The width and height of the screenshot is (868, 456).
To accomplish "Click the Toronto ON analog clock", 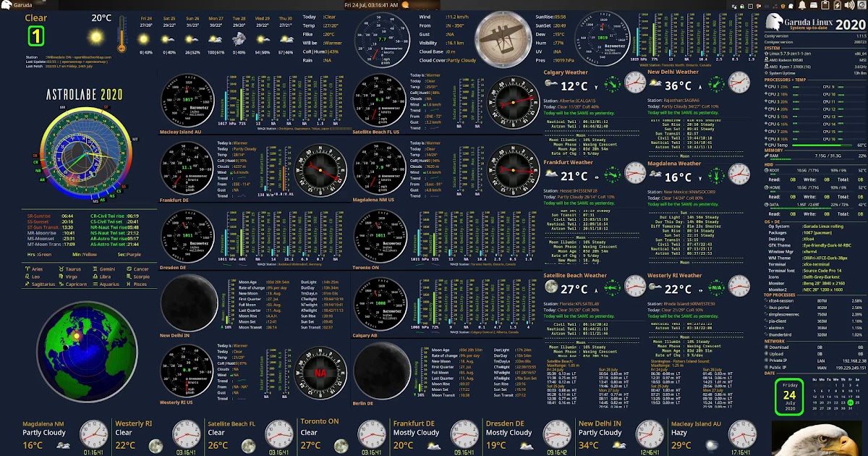I will tap(371, 434).
